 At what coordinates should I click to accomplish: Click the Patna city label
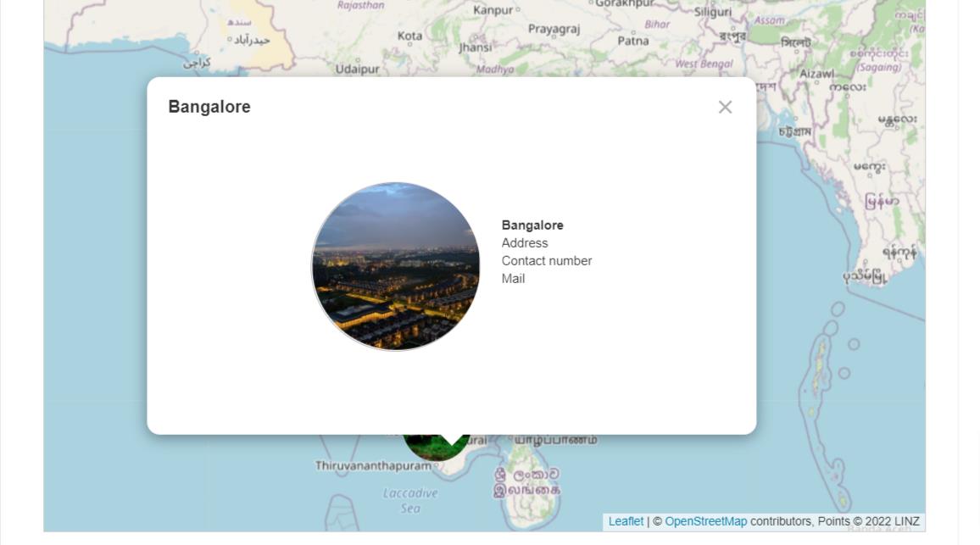coord(632,41)
